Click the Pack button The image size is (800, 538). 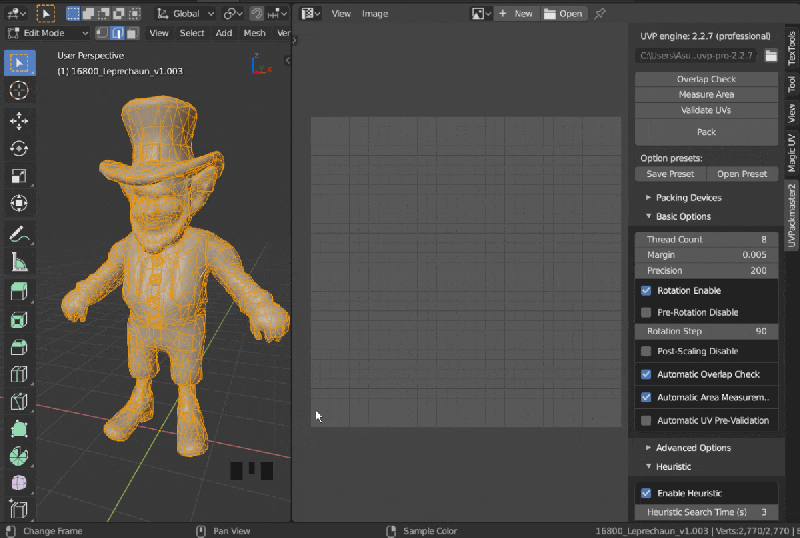706,132
